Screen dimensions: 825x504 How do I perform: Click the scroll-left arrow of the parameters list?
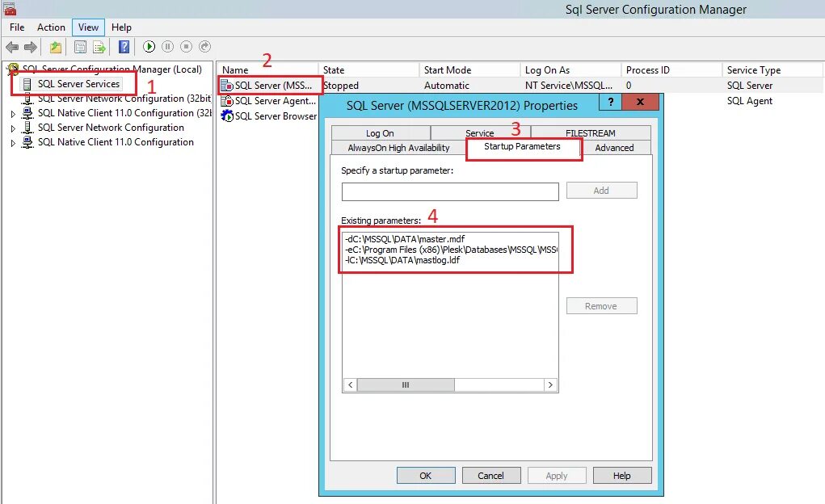click(x=351, y=385)
